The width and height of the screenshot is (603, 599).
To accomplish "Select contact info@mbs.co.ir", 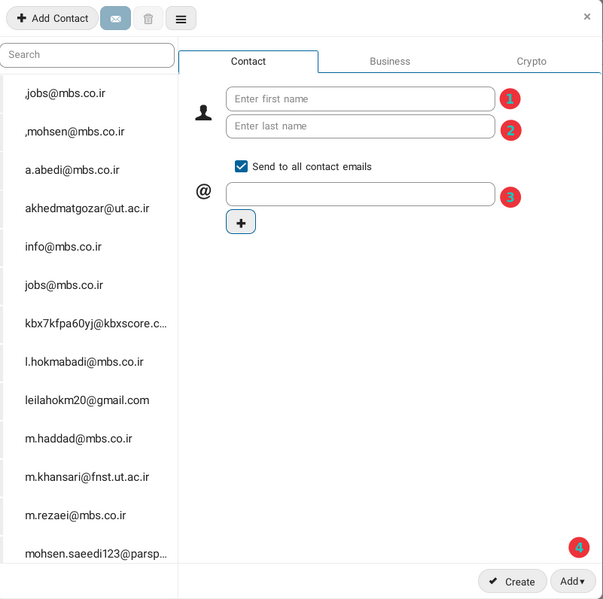I will (x=63, y=247).
